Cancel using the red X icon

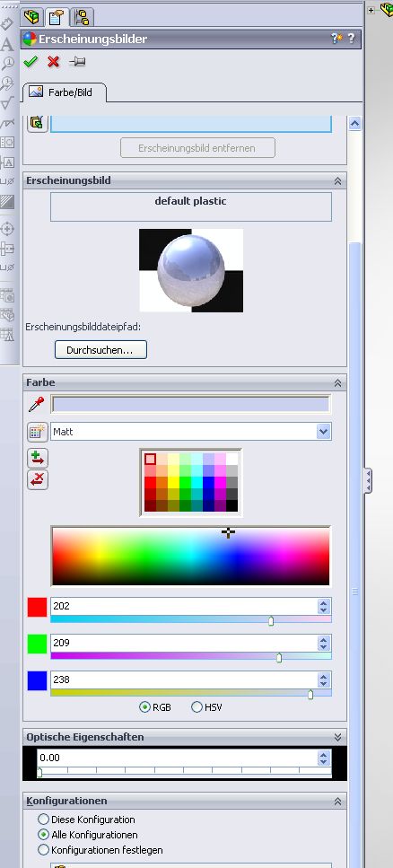pyautogui.click(x=53, y=61)
